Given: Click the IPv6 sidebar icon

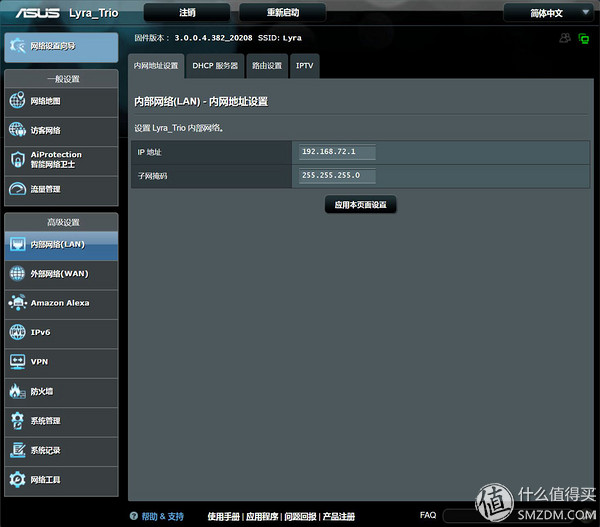Looking at the screenshot, I should click(x=17, y=332).
